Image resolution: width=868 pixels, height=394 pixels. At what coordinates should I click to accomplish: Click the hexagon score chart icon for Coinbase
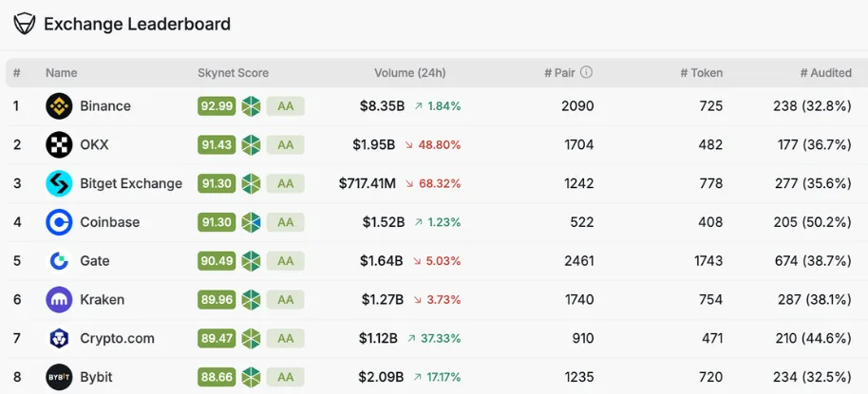pyautogui.click(x=251, y=222)
